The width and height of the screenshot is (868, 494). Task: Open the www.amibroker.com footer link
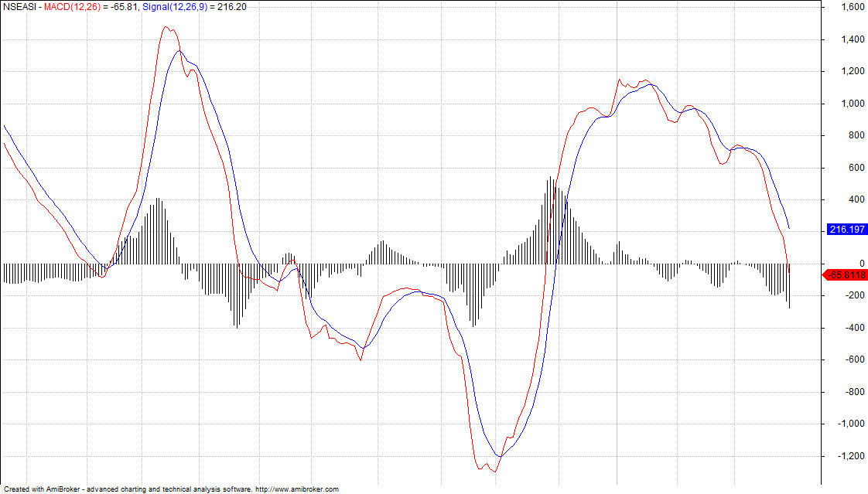[x=297, y=489]
